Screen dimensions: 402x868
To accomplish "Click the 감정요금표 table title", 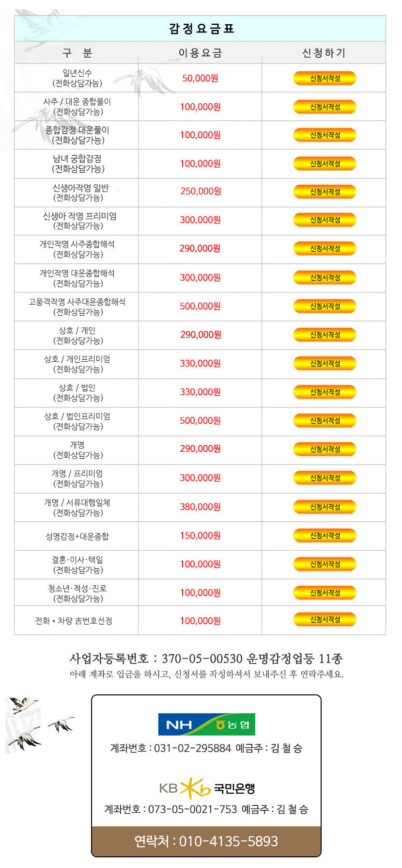I will pos(201,29).
